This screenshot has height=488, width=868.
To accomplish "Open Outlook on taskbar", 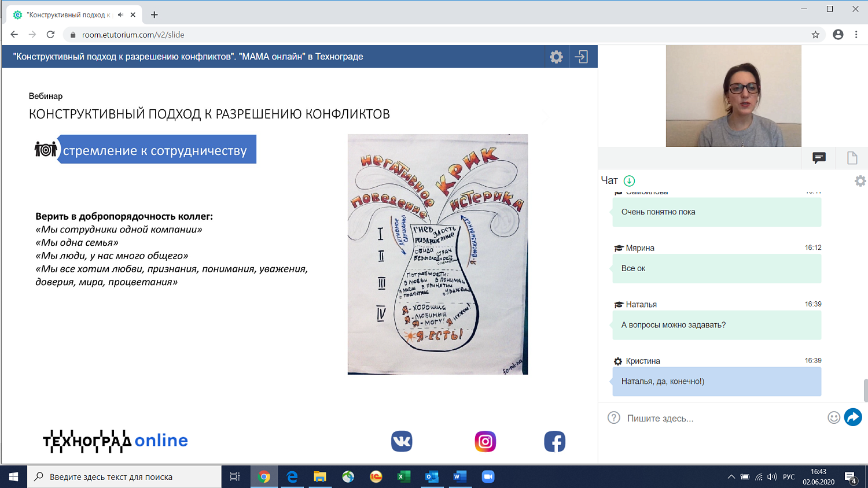I will tap(432, 477).
